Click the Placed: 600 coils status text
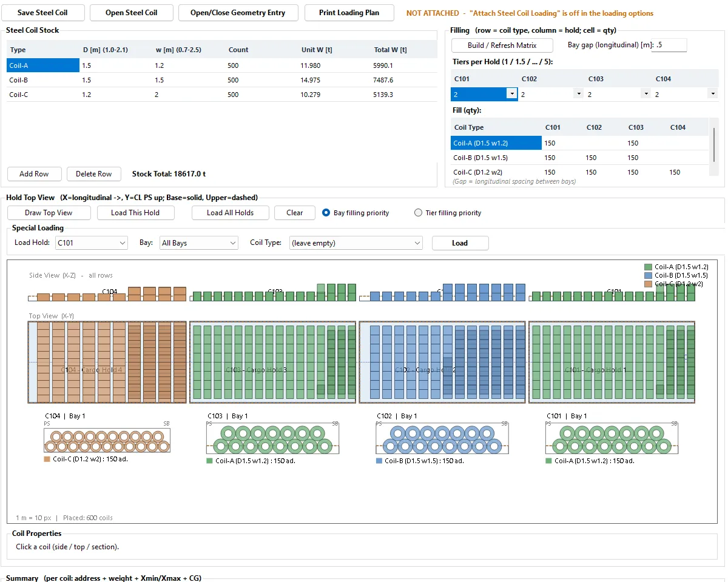 (x=88, y=518)
